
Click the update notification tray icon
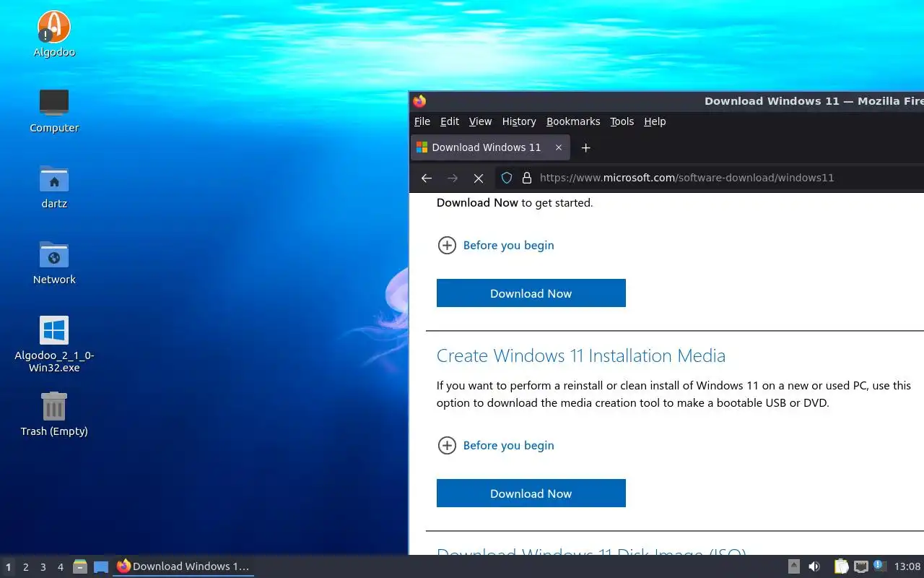[x=879, y=566]
